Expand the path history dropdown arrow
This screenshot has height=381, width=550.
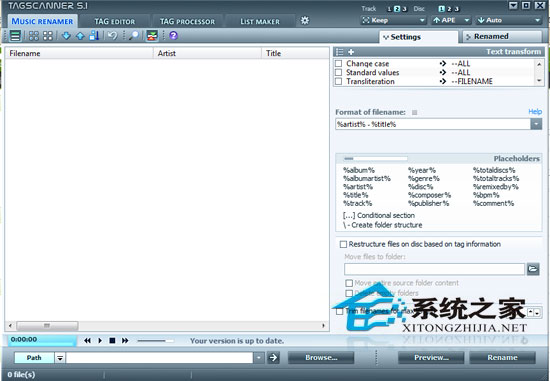(259, 357)
